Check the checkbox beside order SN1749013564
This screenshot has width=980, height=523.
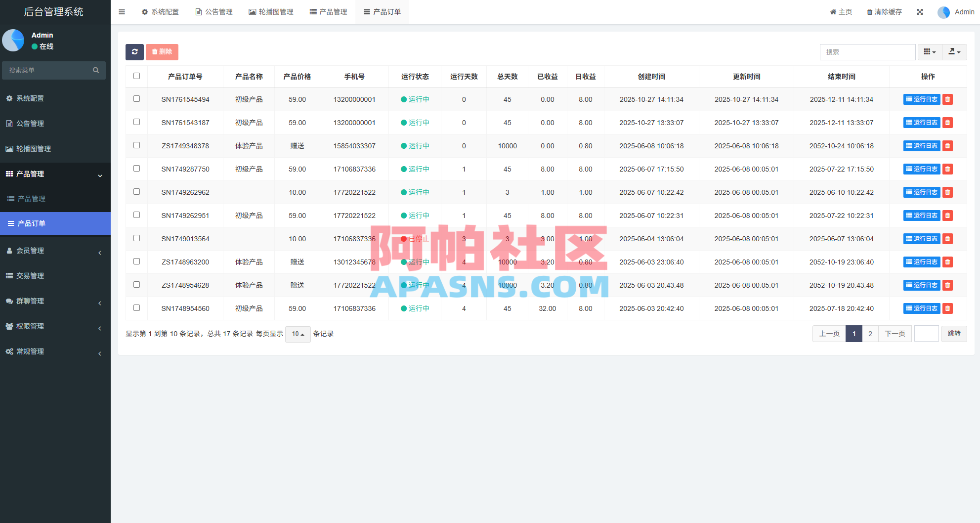coord(137,238)
